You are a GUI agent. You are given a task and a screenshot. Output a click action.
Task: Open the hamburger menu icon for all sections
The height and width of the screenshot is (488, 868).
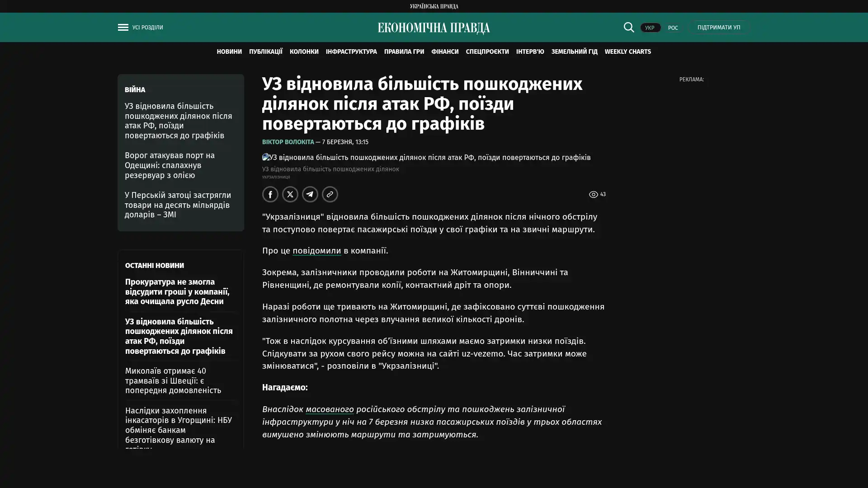(x=123, y=28)
